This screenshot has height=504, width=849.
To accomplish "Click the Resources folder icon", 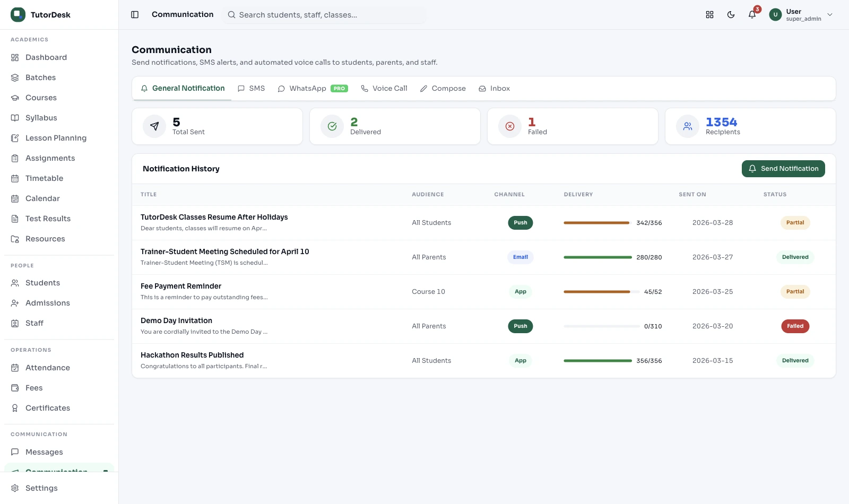I will click(15, 239).
